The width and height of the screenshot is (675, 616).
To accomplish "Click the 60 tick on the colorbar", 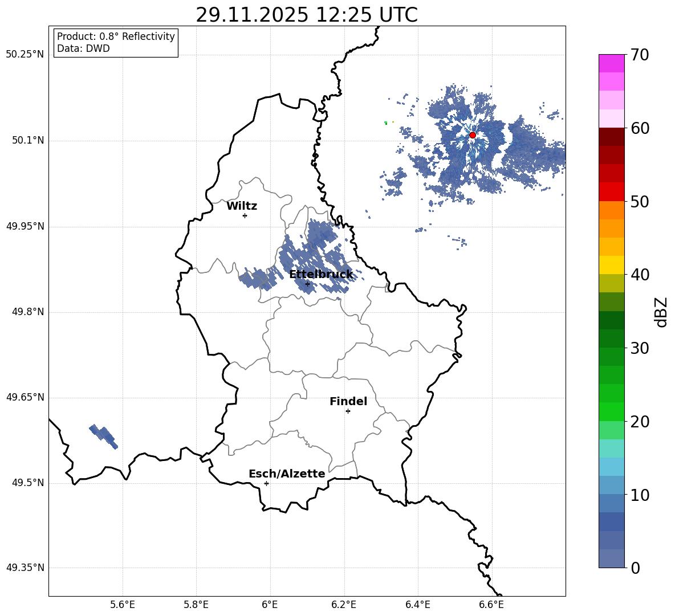I will pos(640,128).
